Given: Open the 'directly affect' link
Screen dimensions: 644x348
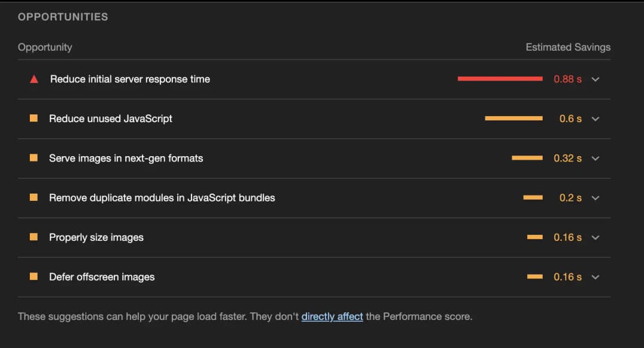Looking at the screenshot, I should [332, 316].
